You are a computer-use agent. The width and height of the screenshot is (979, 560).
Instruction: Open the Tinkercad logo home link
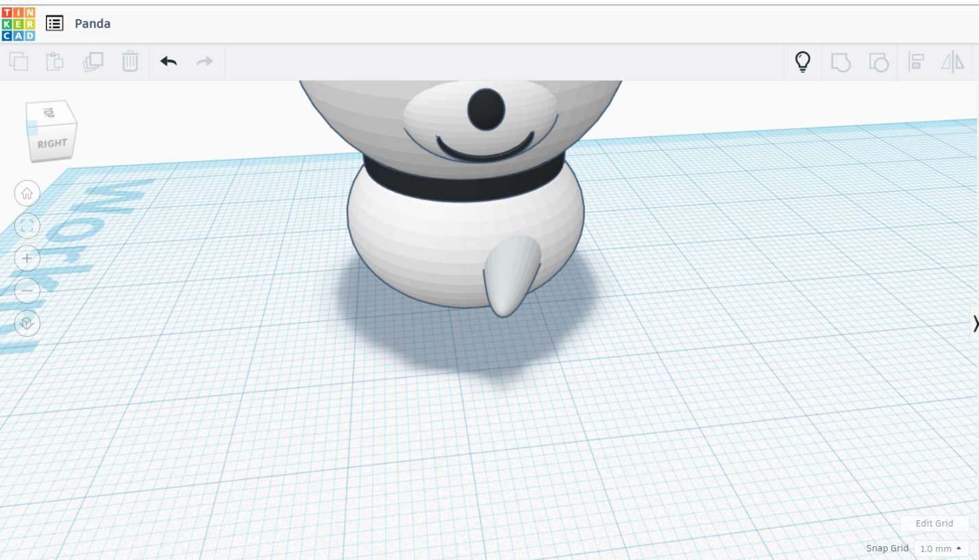(x=18, y=23)
